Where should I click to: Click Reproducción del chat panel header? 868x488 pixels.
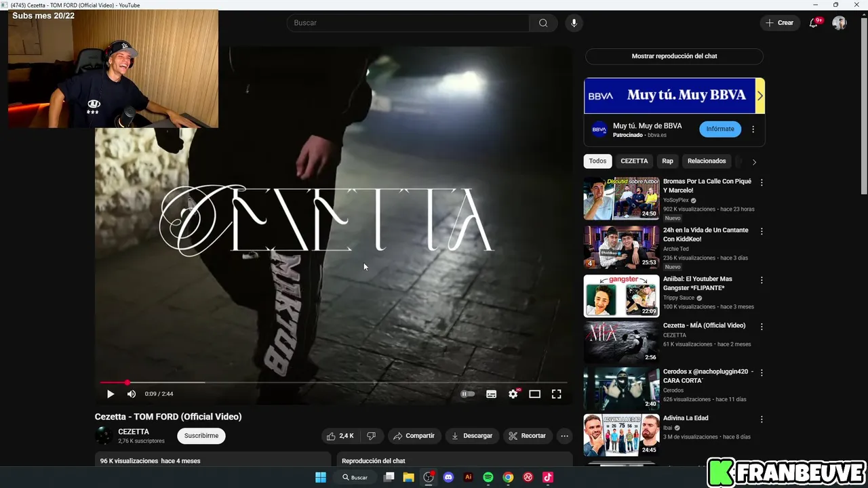point(374,461)
